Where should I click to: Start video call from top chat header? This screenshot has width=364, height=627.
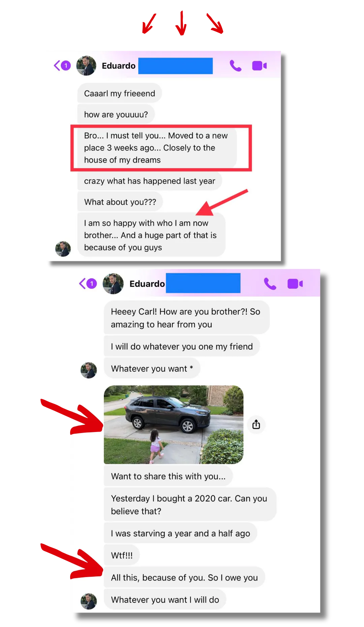click(259, 65)
